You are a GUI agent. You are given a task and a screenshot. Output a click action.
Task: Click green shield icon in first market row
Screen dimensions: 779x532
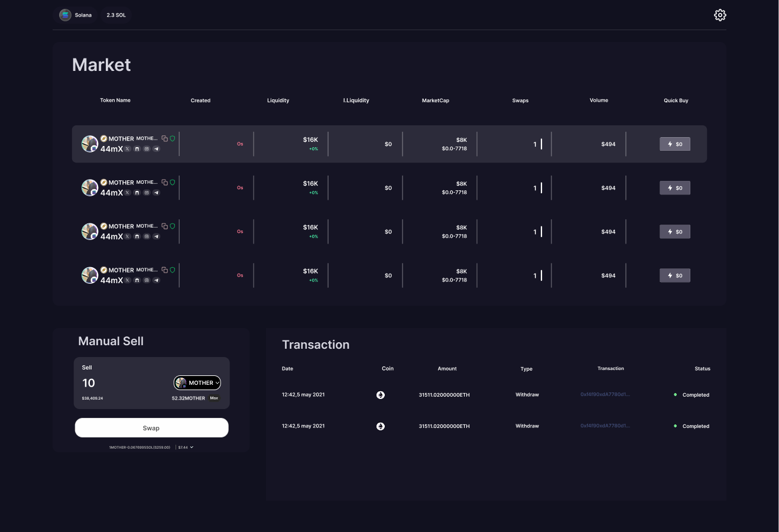click(173, 138)
